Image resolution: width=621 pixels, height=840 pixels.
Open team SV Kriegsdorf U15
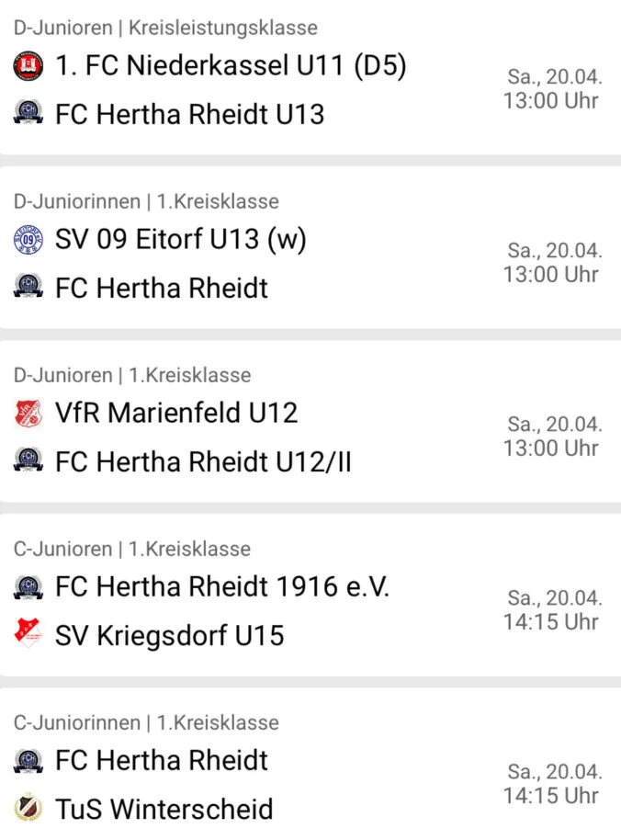coord(170,635)
